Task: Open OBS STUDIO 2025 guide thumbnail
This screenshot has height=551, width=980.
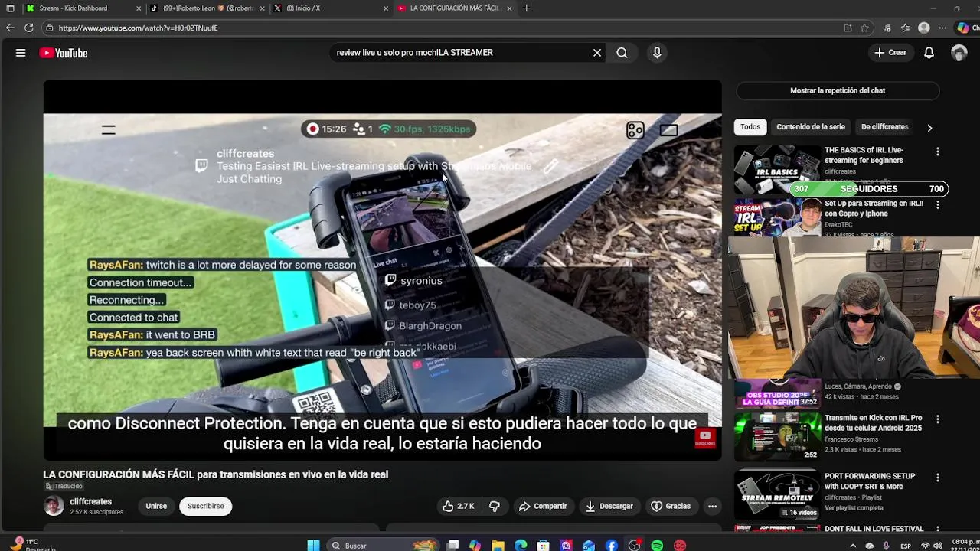Action: point(776,394)
